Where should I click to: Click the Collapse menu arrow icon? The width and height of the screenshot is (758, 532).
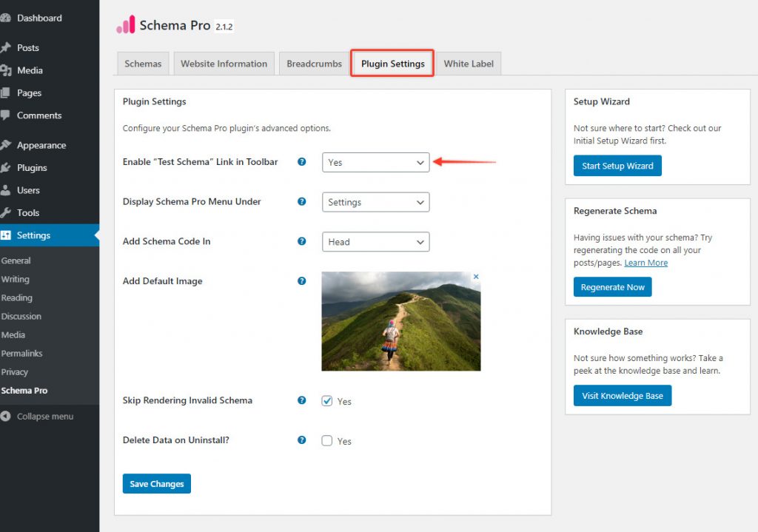click(x=6, y=417)
